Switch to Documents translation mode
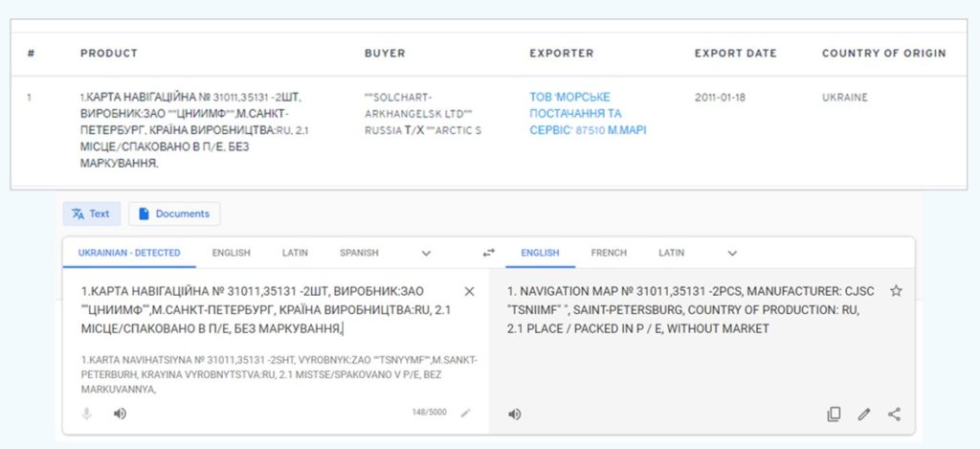980x449 pixels. coord(174,213)
